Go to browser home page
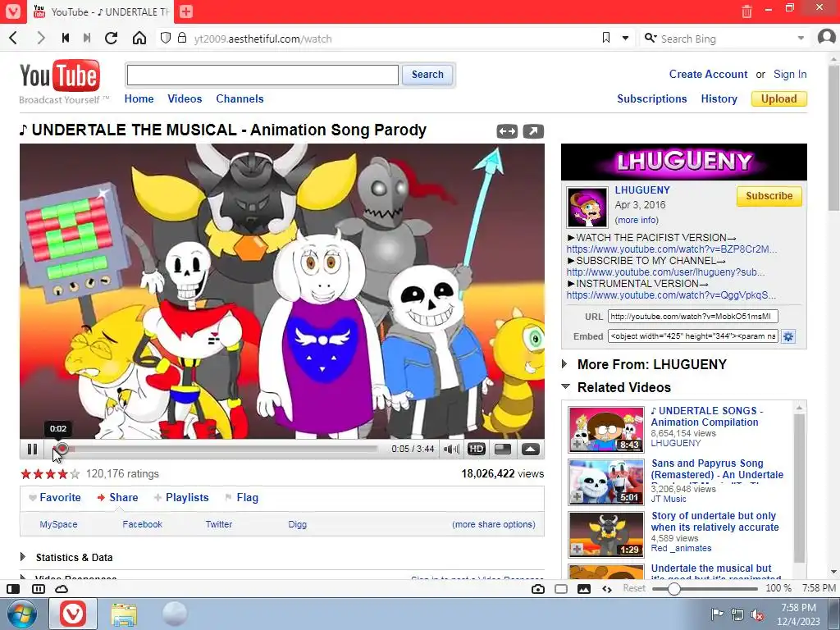Image resolution: width=840 pixels, height=630 pixels. click(139, 38)
